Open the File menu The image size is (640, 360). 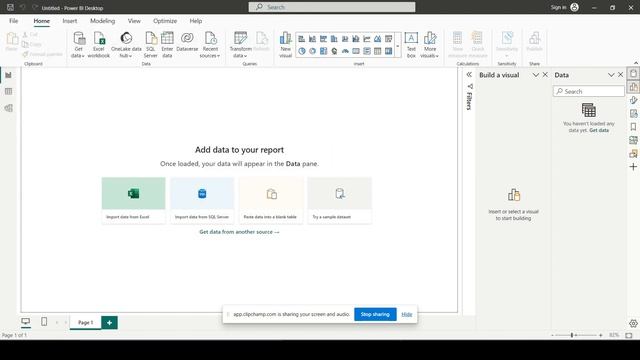[x=13, y=21]
